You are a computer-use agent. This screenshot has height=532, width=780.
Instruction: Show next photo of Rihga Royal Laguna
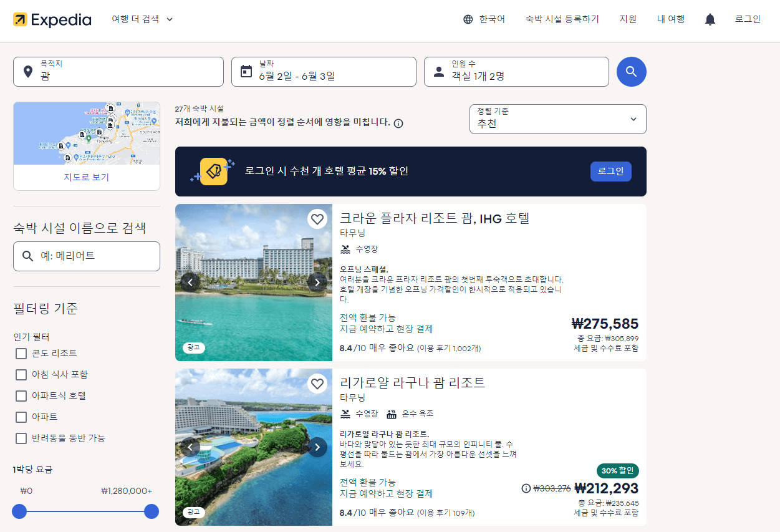[x=317, y=447]
